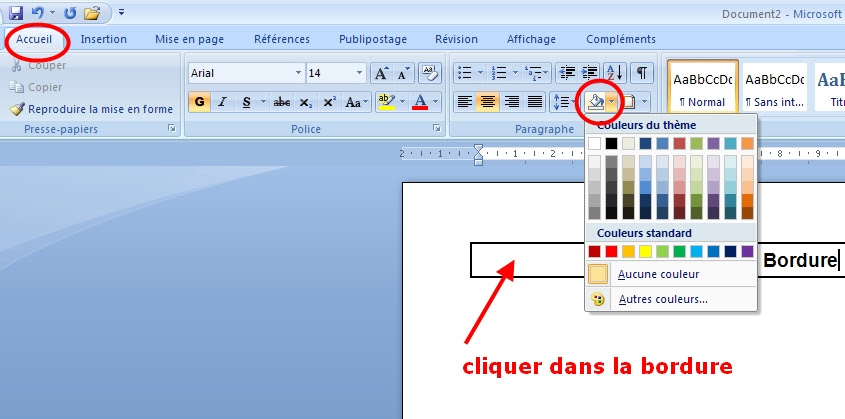Click the decrease indent icon
This screenshot has width=845, height=419.
click(566, 73)
